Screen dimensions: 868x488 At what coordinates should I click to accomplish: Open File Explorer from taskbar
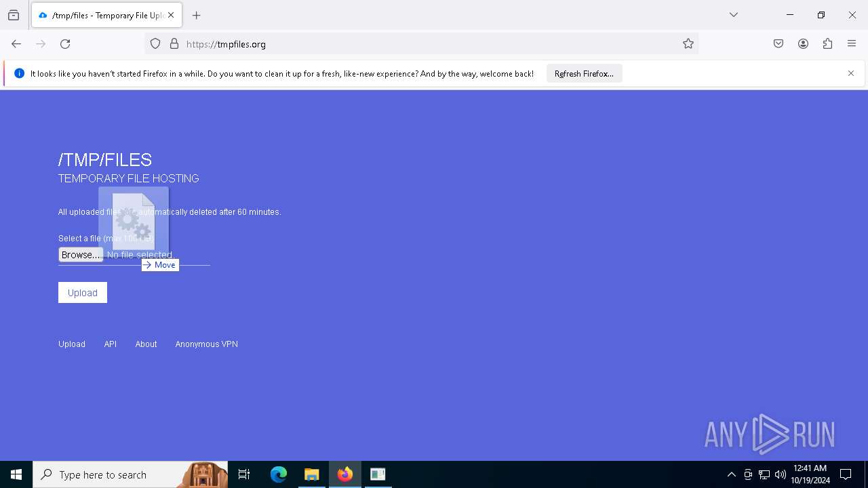[x=312, y=474]
